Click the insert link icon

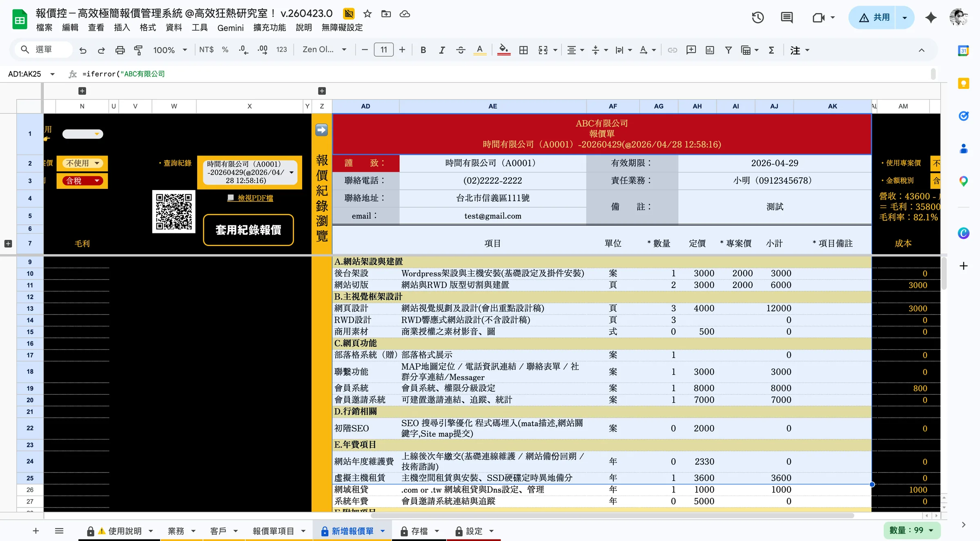tap(672, 50)
